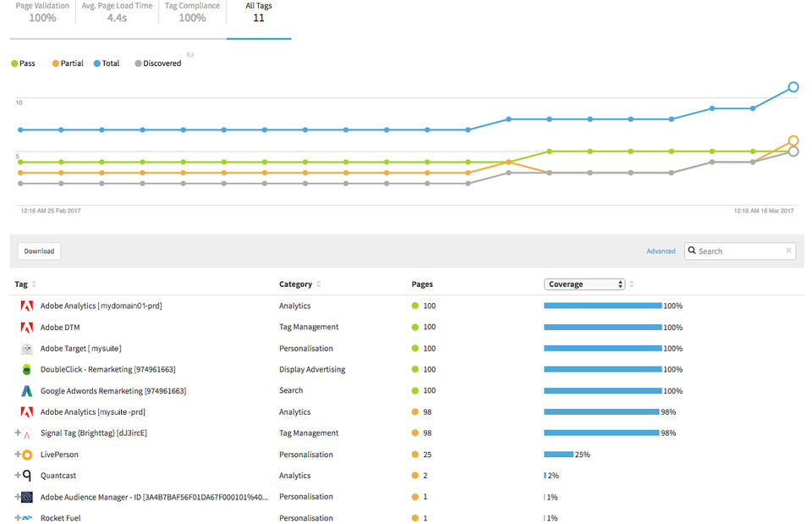Open the Advanced search link
Image resolution: width=812 pixels, height=524 pixels.
(661, 251)
